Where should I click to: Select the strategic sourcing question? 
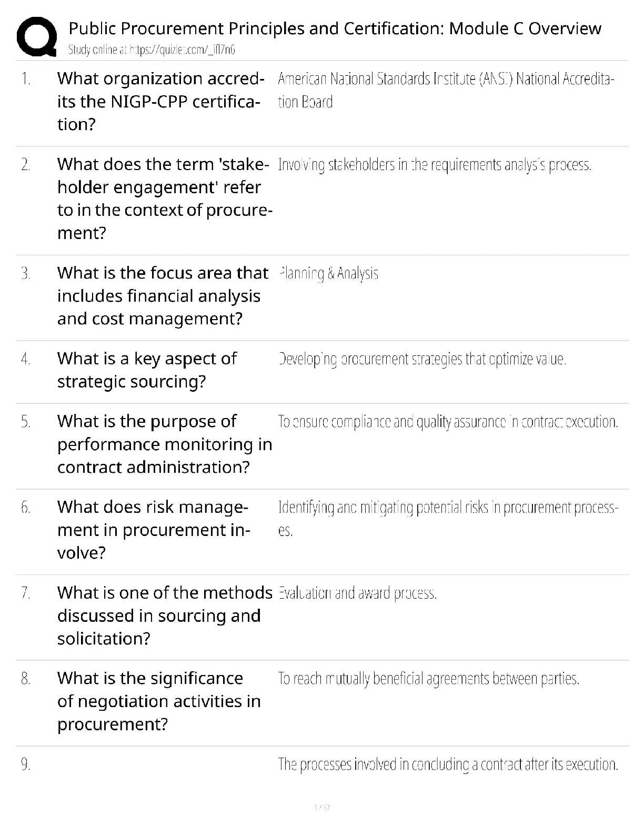(147, 370)
